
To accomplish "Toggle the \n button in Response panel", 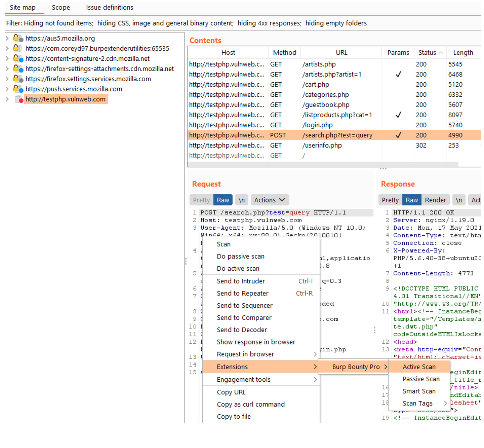I will tap(459, 200).
